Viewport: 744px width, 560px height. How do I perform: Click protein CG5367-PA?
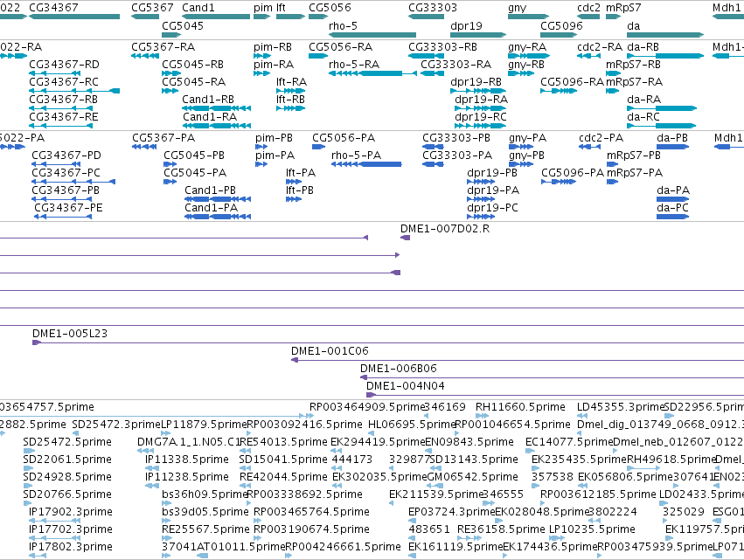pyautogui.click(x=144, y=147)
